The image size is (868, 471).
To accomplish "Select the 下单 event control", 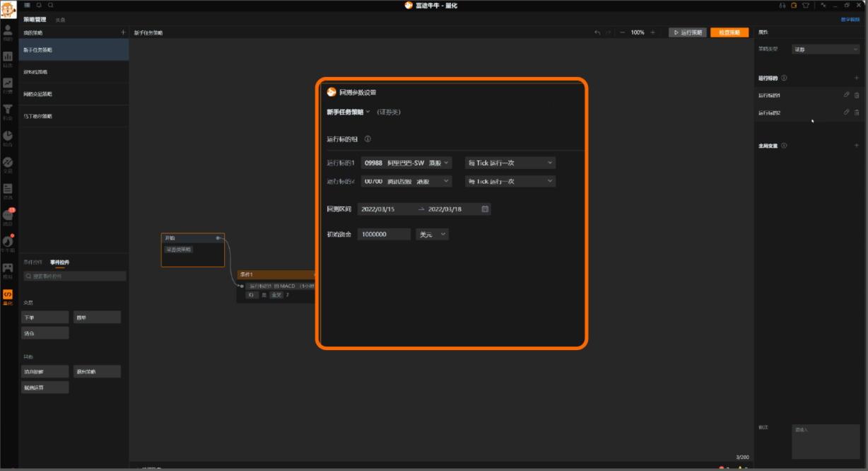I will click(x=45, y=318).
